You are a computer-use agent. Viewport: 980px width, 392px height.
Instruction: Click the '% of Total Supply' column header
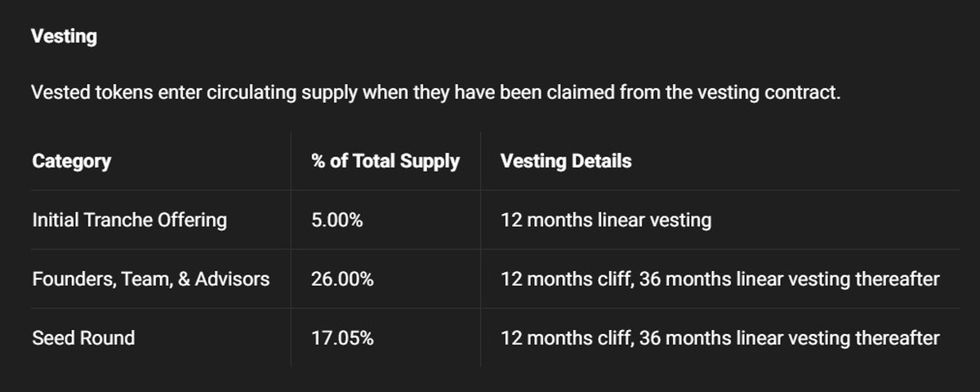385,161
